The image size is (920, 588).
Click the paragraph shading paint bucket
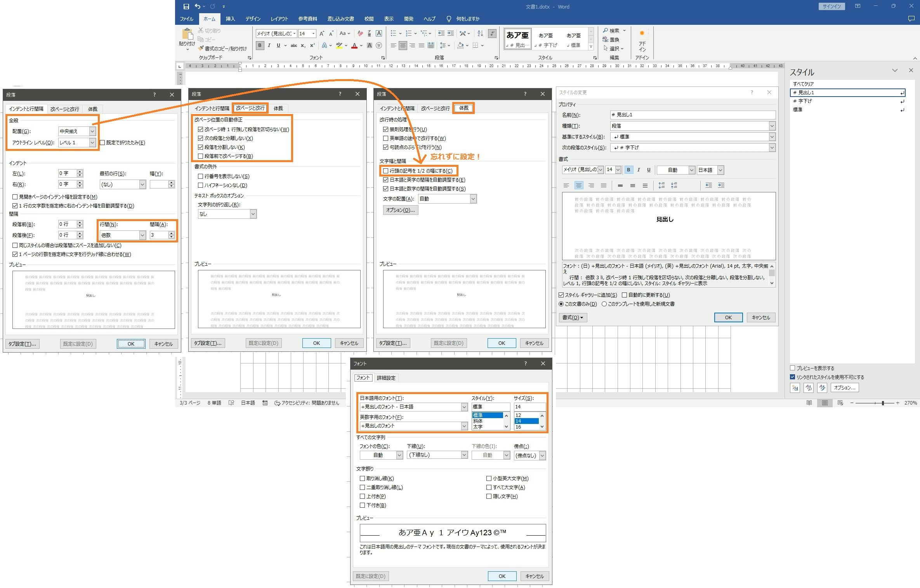[x=460, y=45]
